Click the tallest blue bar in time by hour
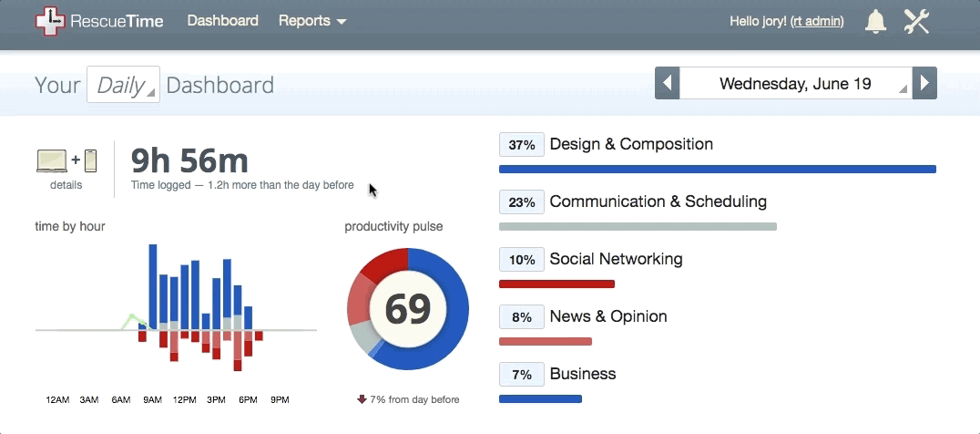Image resolution: width=980 pixels, height=434 pixels. 152,284
